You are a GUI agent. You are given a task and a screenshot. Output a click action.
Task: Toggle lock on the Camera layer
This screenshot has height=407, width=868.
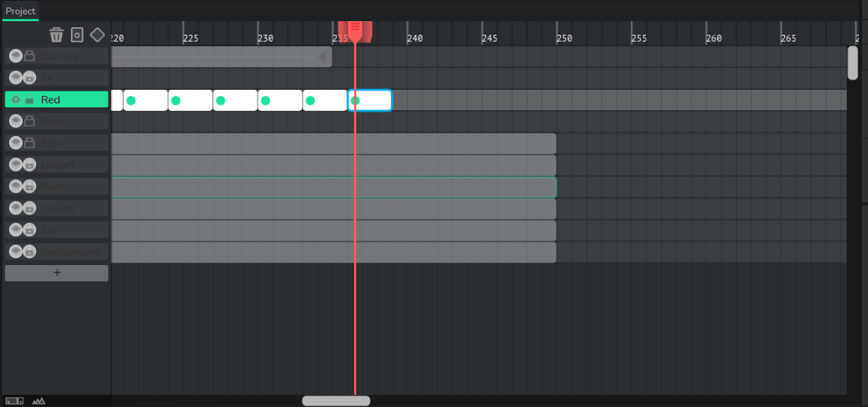point(29,56)
